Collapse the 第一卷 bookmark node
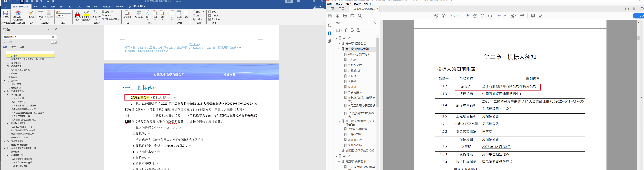 336,38
